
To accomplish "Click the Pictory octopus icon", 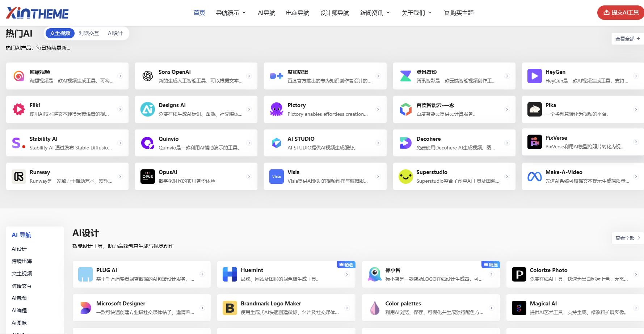I will click(x=277, y=109).
